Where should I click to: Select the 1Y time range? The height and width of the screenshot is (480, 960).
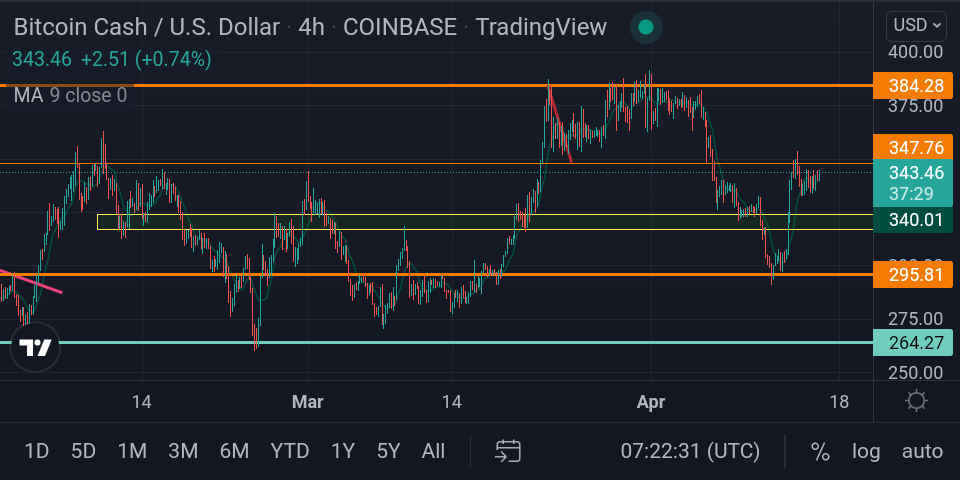[x=343, y=452]
